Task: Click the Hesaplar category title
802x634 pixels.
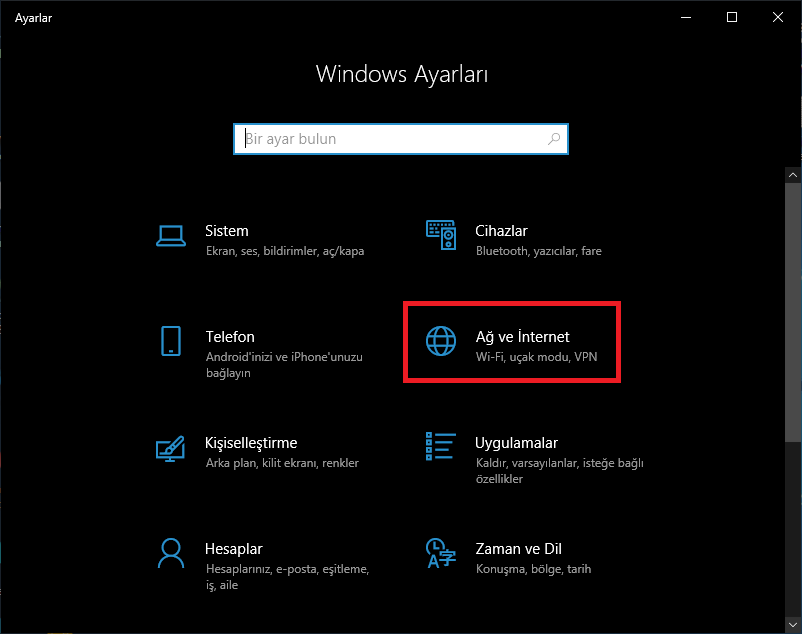Action: pos(233,549)
